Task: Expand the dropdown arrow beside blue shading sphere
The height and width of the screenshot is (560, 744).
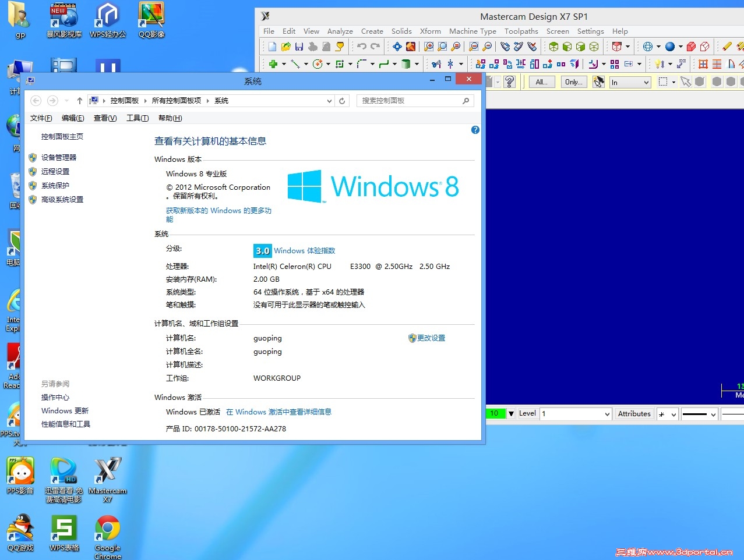Action: (680, 47)
